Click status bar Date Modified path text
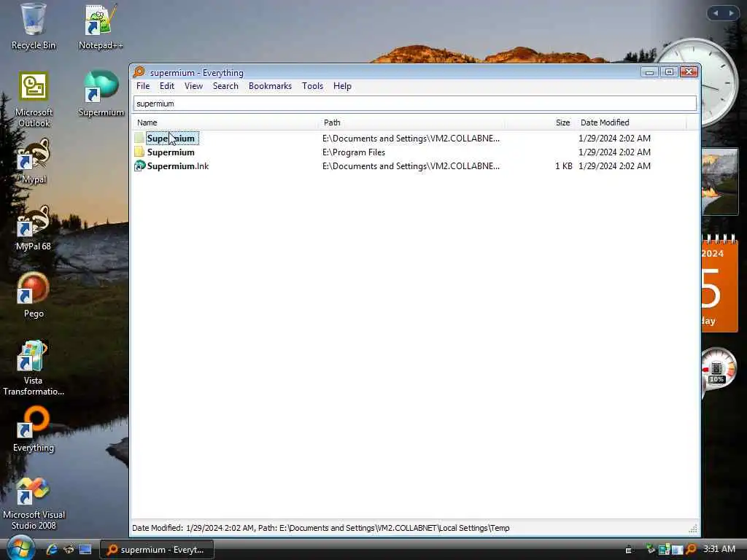Image resolution: width=747 pixels, height=560 pixels. (321, 528)
